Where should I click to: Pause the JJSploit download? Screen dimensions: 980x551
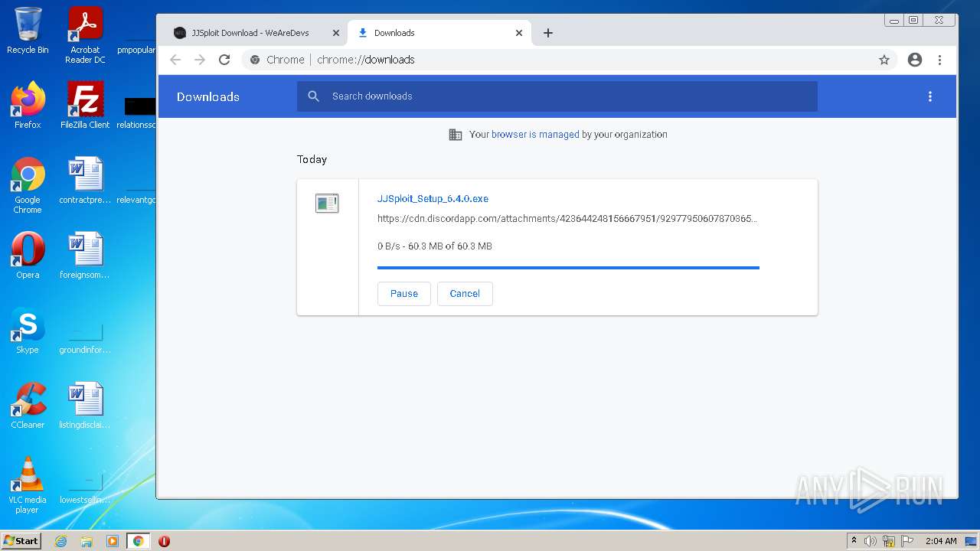404,294
